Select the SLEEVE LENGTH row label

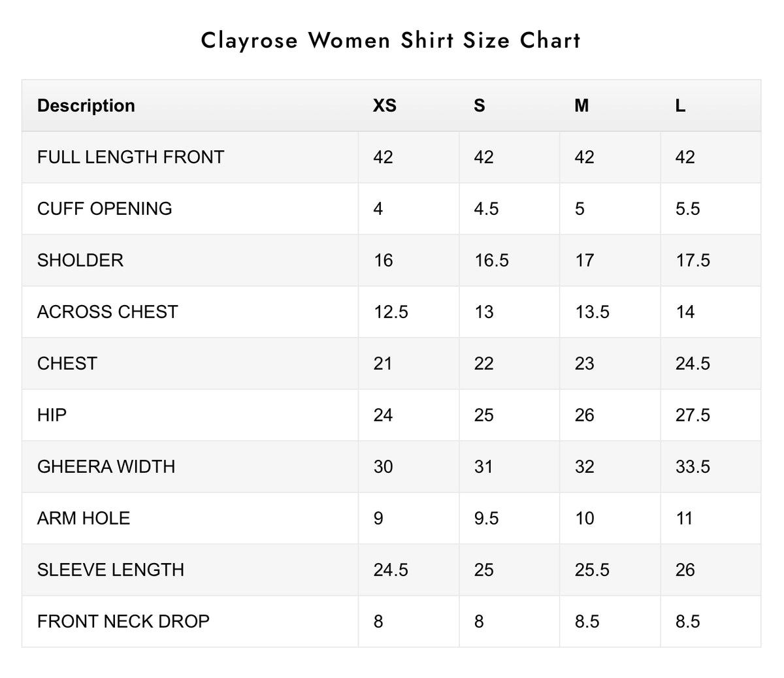click(110, 570)
